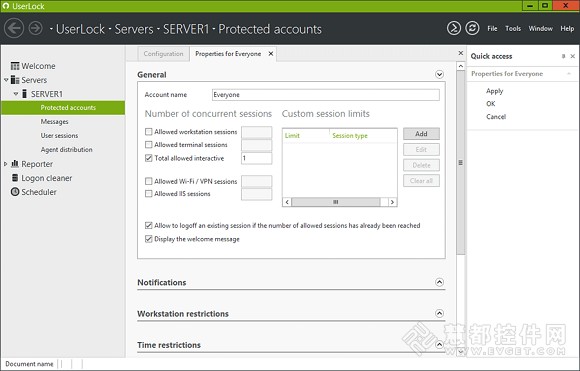Enable Allowed IIS sessions checkbox
The height and width of the screenshot is (371, 580).
coord(149,193)
